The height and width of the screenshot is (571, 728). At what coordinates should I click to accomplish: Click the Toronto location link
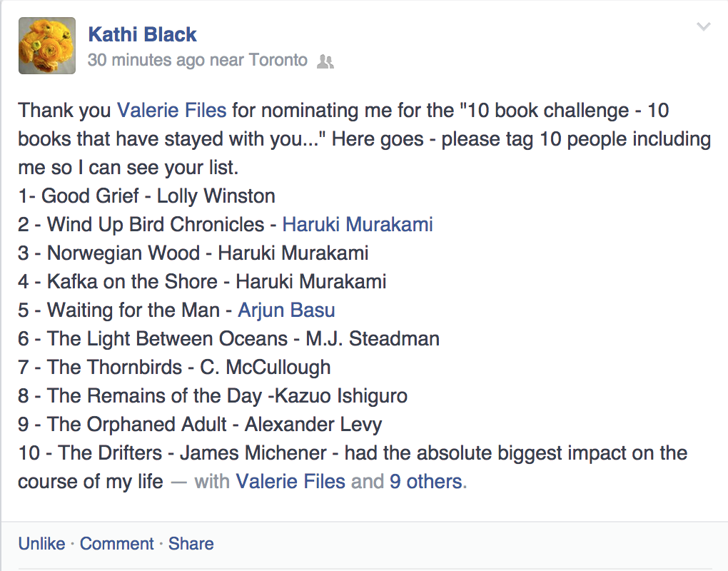(278, 61)
